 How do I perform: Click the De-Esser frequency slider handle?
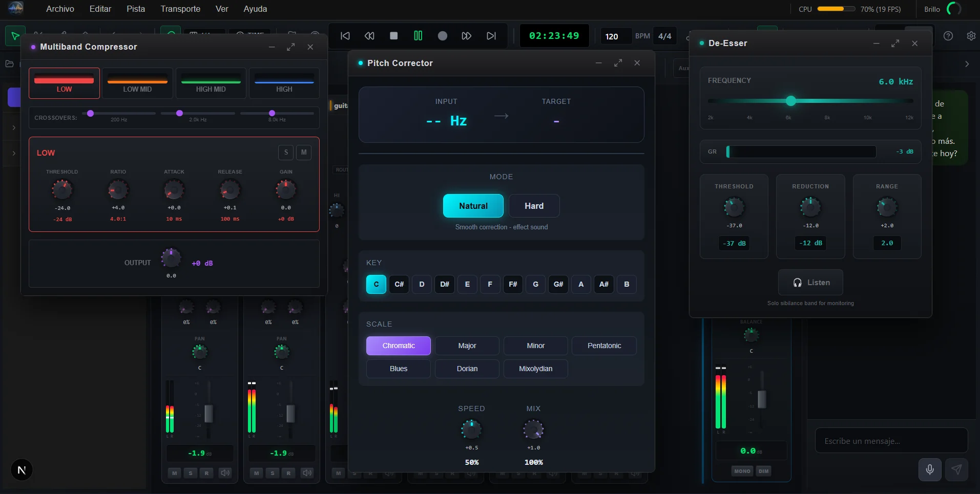click(x=791, y=101)
